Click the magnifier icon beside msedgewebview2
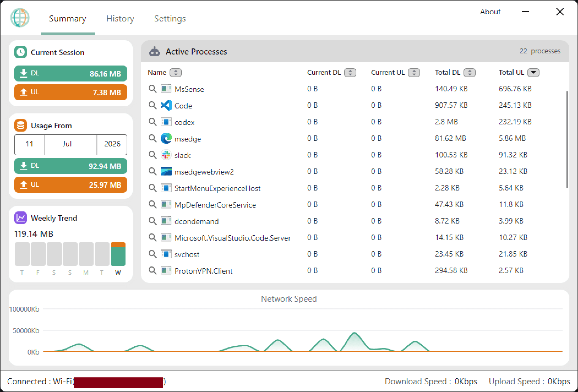This screenshot has height=392, width=578. click(152, 171)
